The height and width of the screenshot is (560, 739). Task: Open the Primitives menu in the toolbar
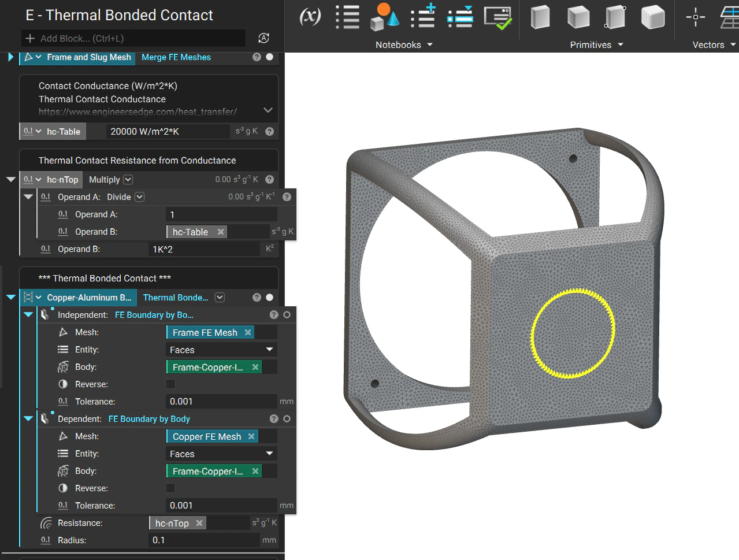[596, 44]
